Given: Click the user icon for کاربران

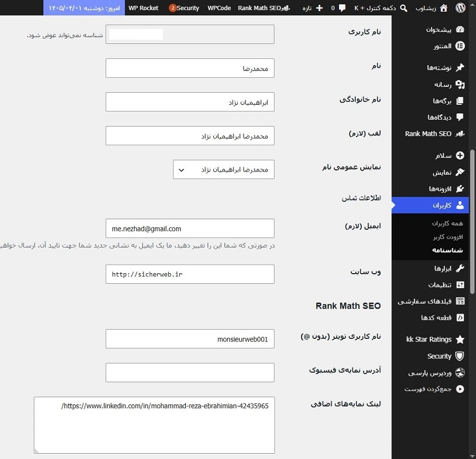Looking at the screenshot, I should tap(460, 205).
